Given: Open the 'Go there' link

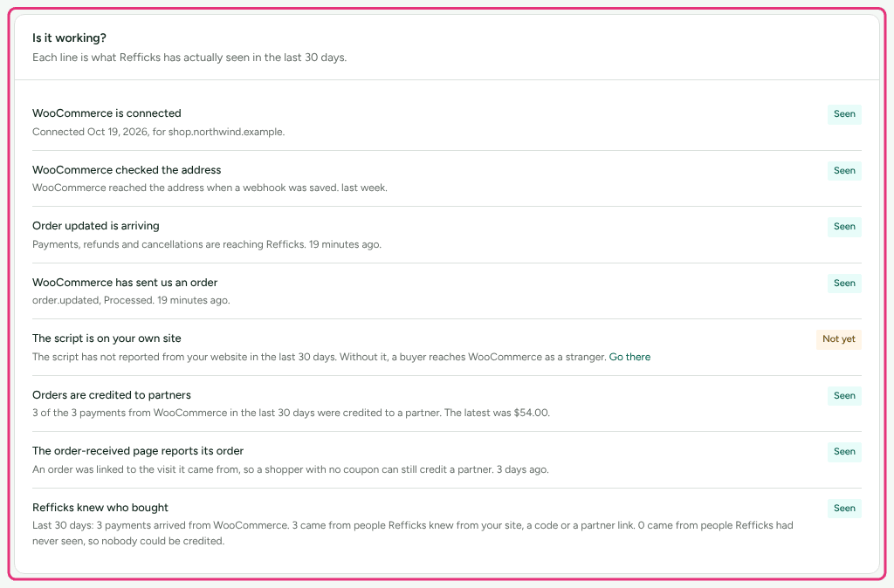Looking at the screenshot, I should (x=629, y=357).
